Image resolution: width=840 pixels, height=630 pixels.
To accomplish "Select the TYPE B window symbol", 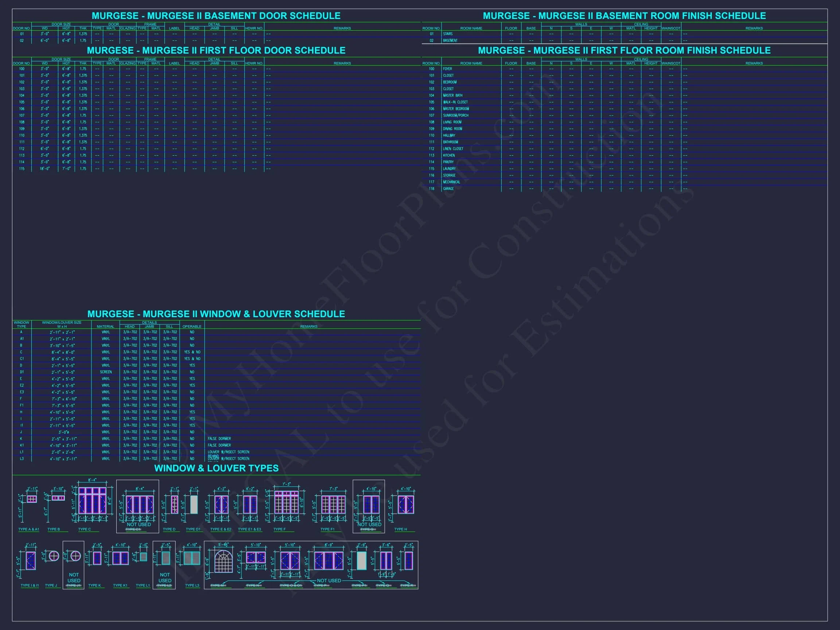I will click(x=58, y=498).
